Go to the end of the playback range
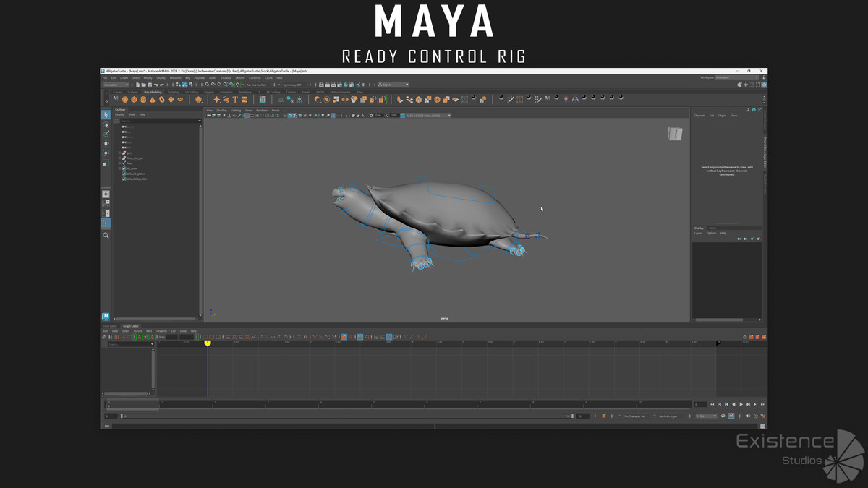Image resolution: width=868 pixels, height=488 pixels. (x=762, y=404)
